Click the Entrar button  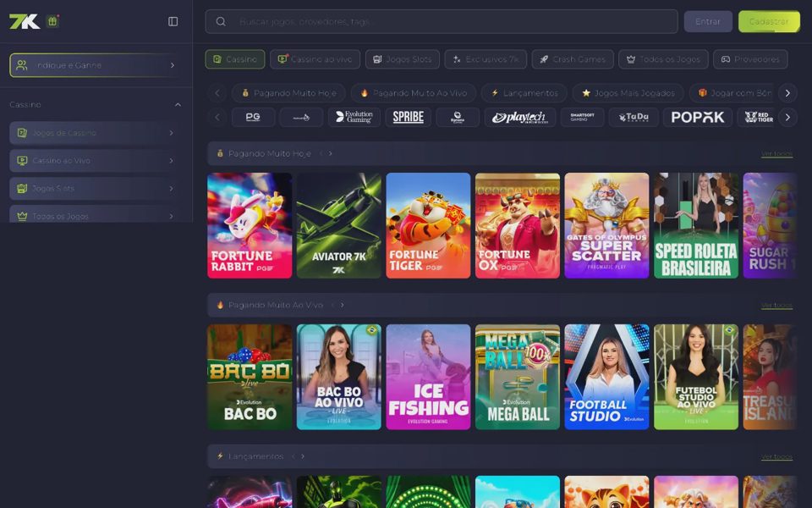(x=708, y=22)
